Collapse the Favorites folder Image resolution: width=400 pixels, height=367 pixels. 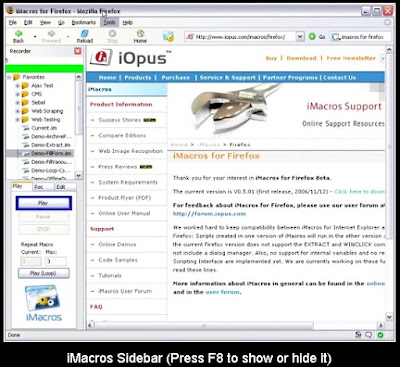[9, 77]
